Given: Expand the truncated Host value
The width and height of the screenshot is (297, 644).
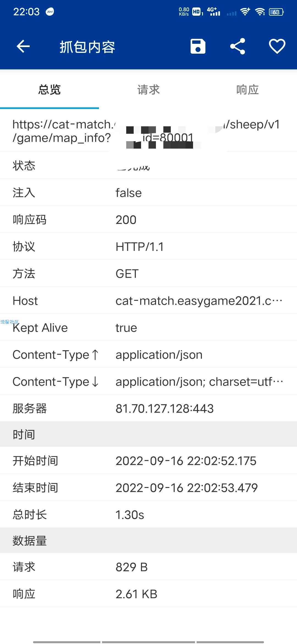Looking at the screenshot, I should point(199,301).
